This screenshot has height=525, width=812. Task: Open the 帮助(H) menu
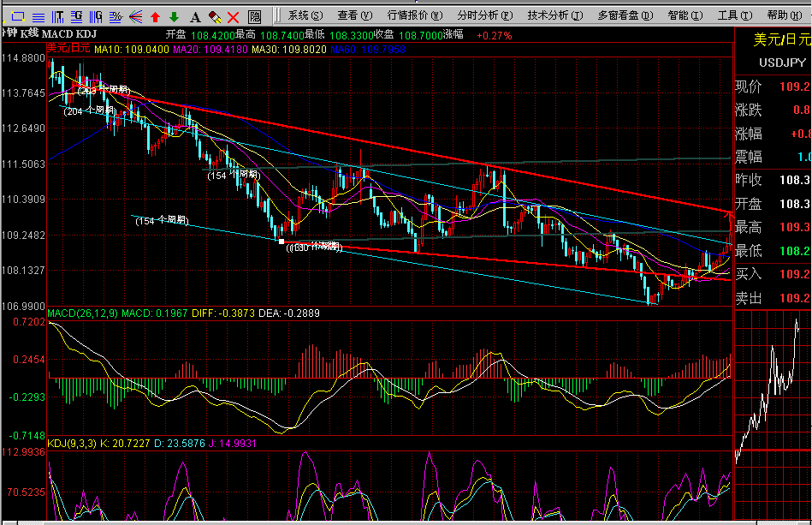coord(783,15)
